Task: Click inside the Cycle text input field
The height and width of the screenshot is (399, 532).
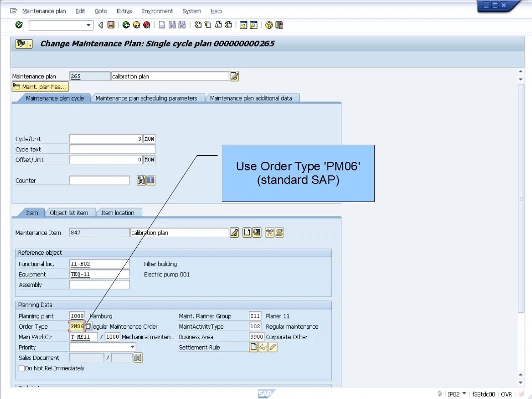Action: [112, 149]
